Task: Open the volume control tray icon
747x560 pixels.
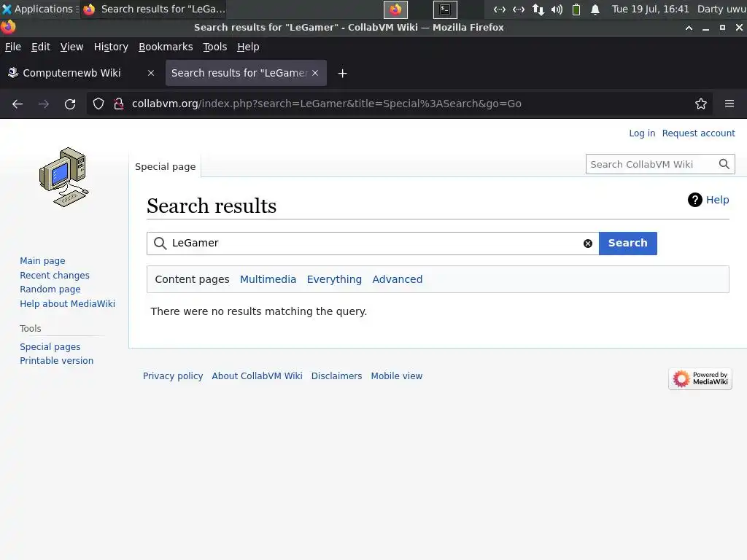Action: 557,9
